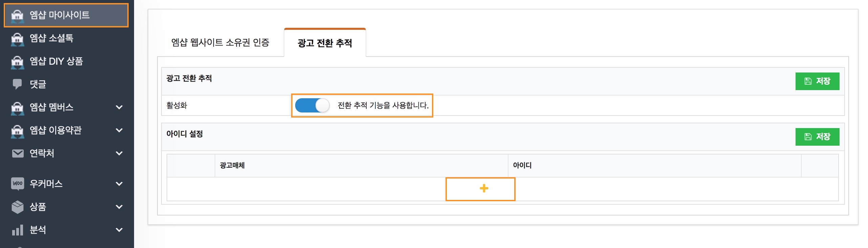The width and height of the screenshot is (868, 248).
Task: Click the 상품 box icon
Action: 18,207
